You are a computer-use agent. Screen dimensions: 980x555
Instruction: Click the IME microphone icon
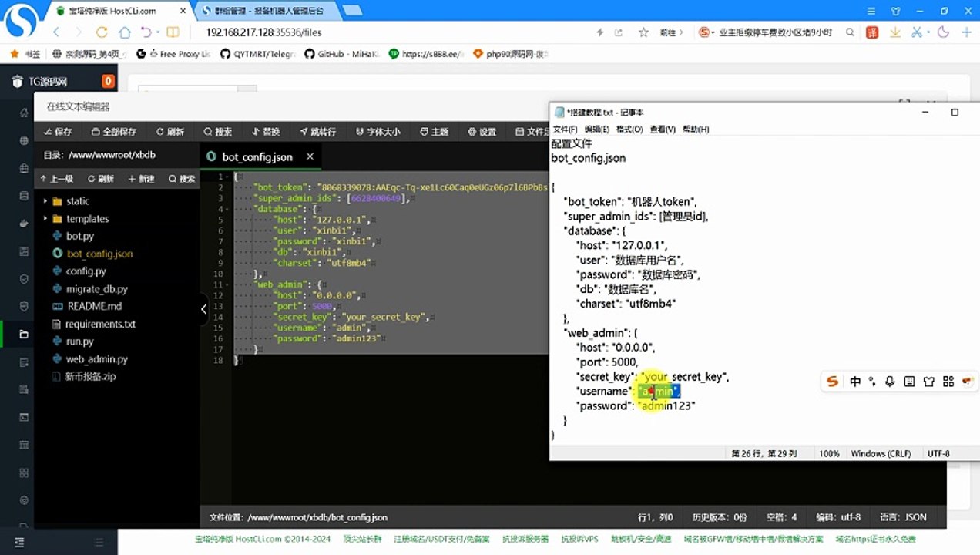click(x=890, y=382)
